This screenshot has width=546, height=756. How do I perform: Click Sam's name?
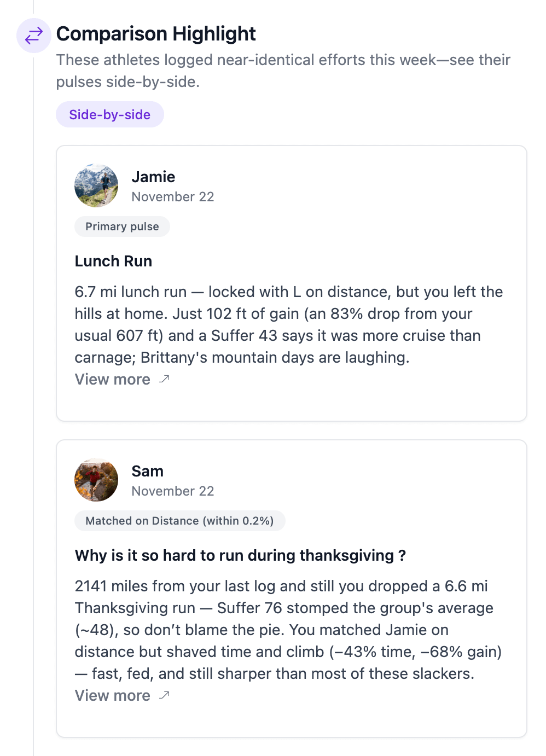point(147,471)
